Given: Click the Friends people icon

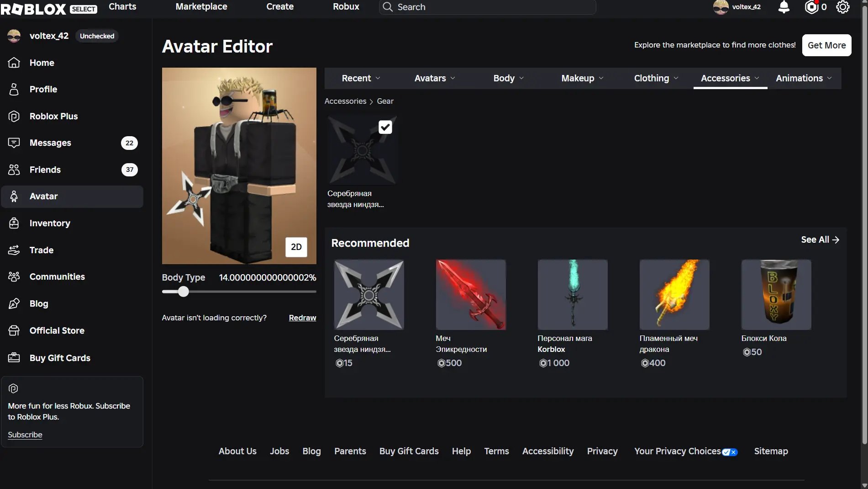Looking at the screenshot, I should (14, 170).
